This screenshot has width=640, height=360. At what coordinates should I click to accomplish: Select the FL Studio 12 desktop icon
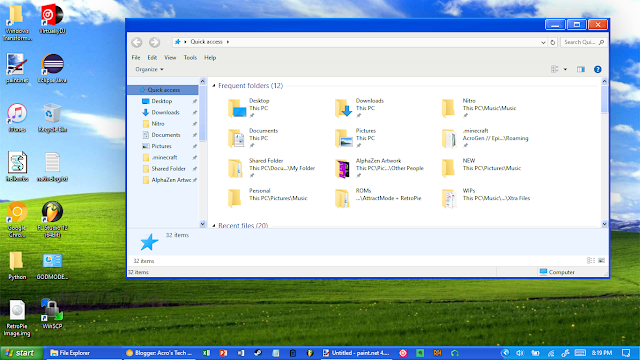(x=52, y=220)
